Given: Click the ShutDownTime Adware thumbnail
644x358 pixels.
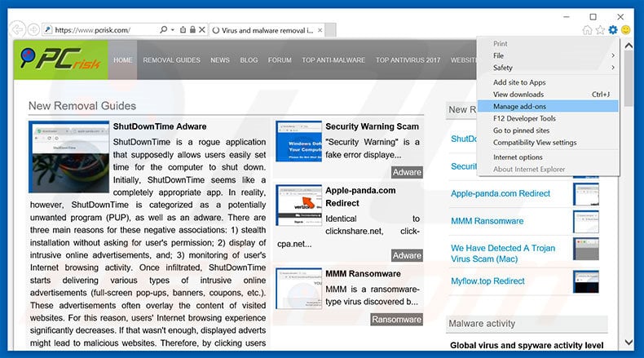Looking at the screenshot, I should point(69,157).
